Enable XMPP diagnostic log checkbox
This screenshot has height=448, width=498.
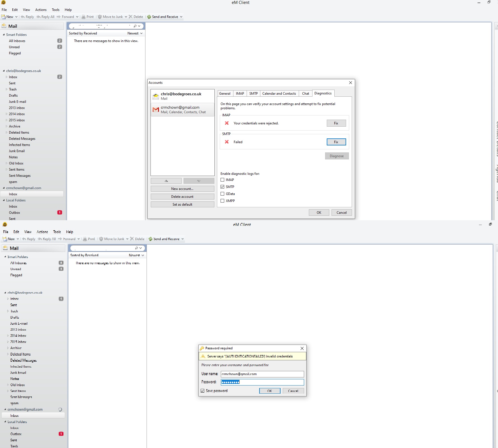tap(223, 201)
